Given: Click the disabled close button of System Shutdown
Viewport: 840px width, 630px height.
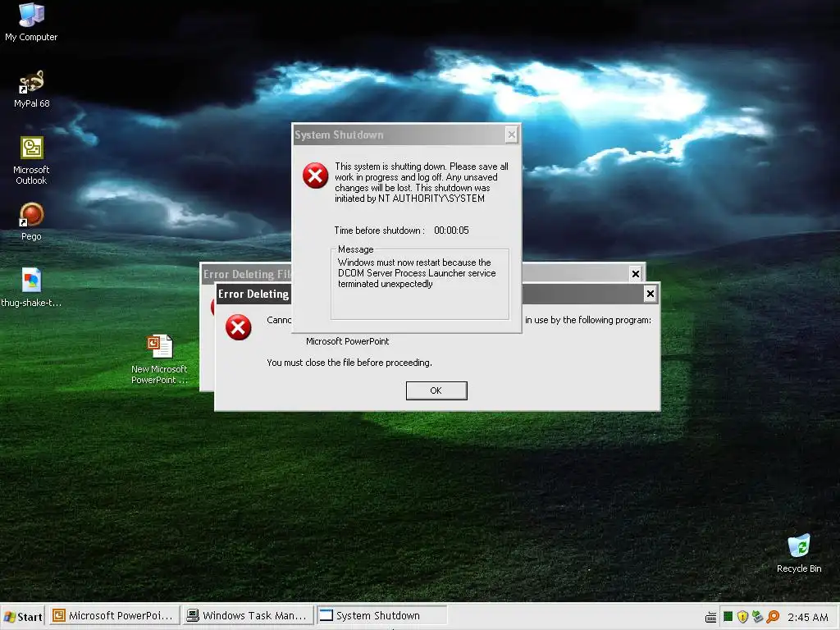Looking at the screenshot, I should point(512,135).
